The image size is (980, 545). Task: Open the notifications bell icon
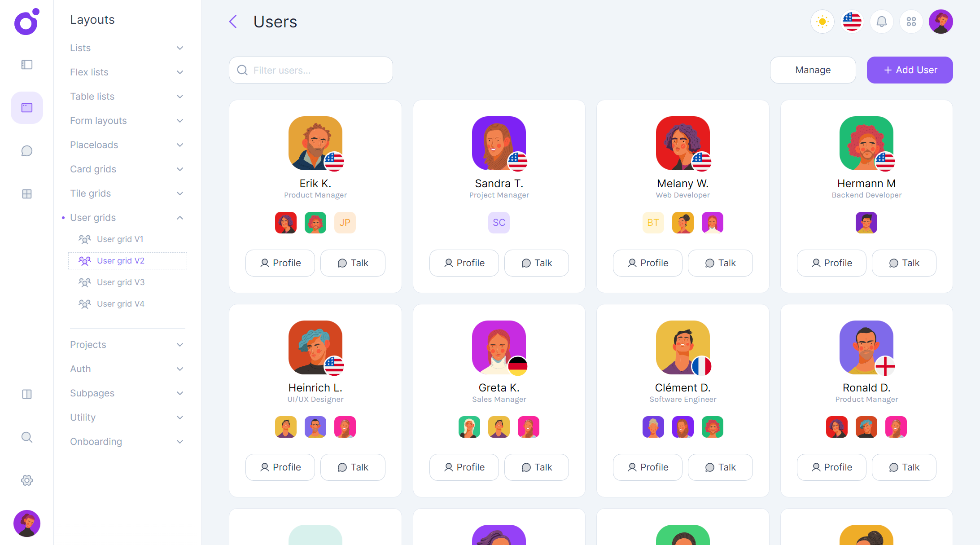click(881, 22)
